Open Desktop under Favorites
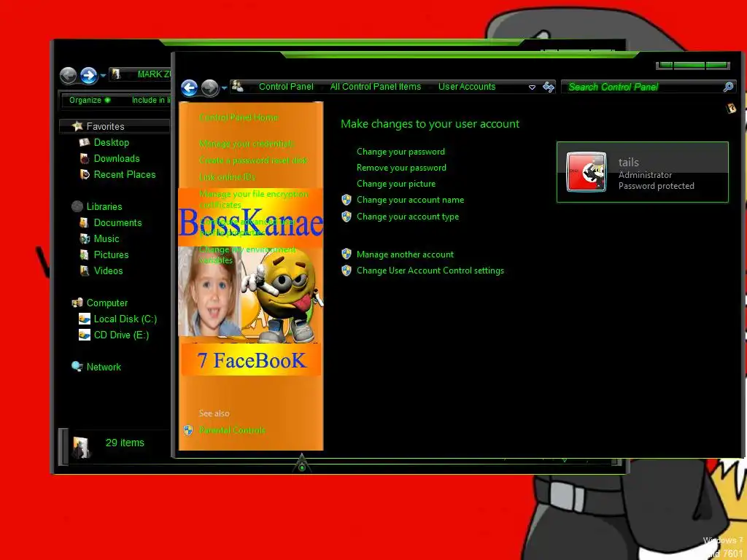 (112, 142)
